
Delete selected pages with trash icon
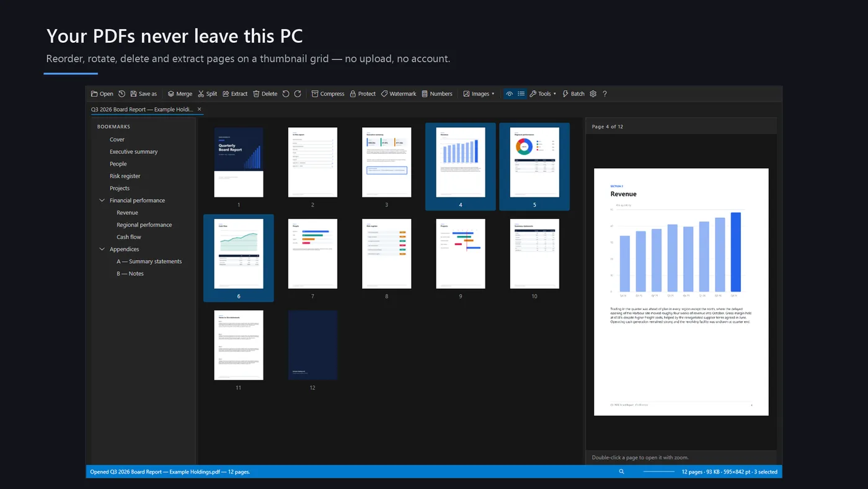265,94
